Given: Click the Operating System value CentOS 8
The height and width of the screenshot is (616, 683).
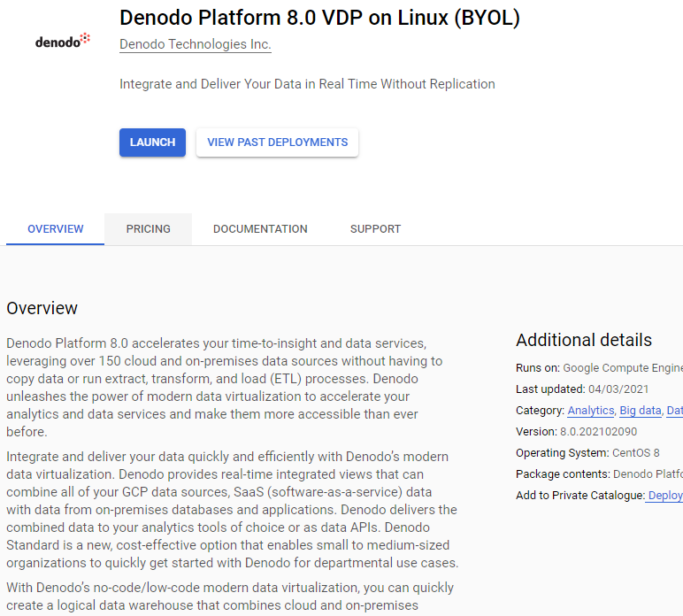Looking at the screenshot, I should click(635, 453).
